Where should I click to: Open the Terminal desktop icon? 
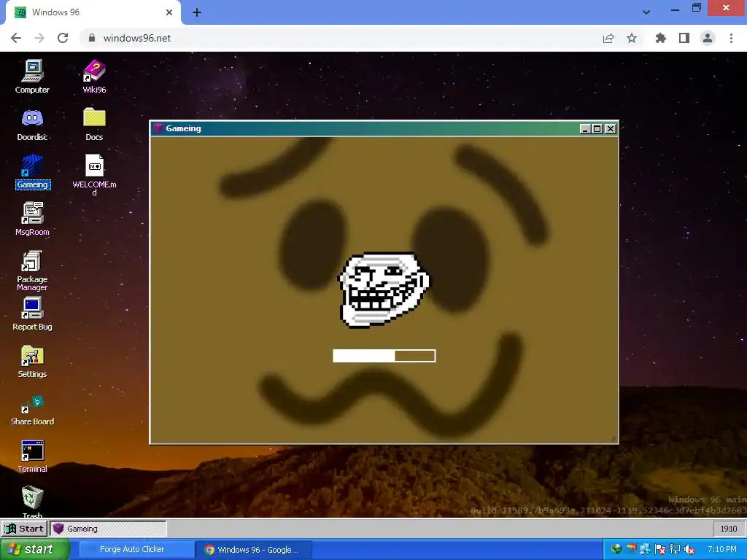pyautogui.click(x=32, y=456)
